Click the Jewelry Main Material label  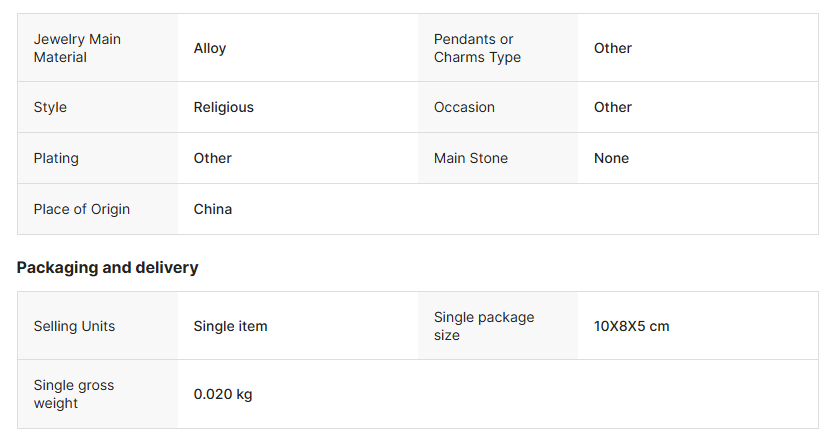pyautogui.click(x=77, y=48)
